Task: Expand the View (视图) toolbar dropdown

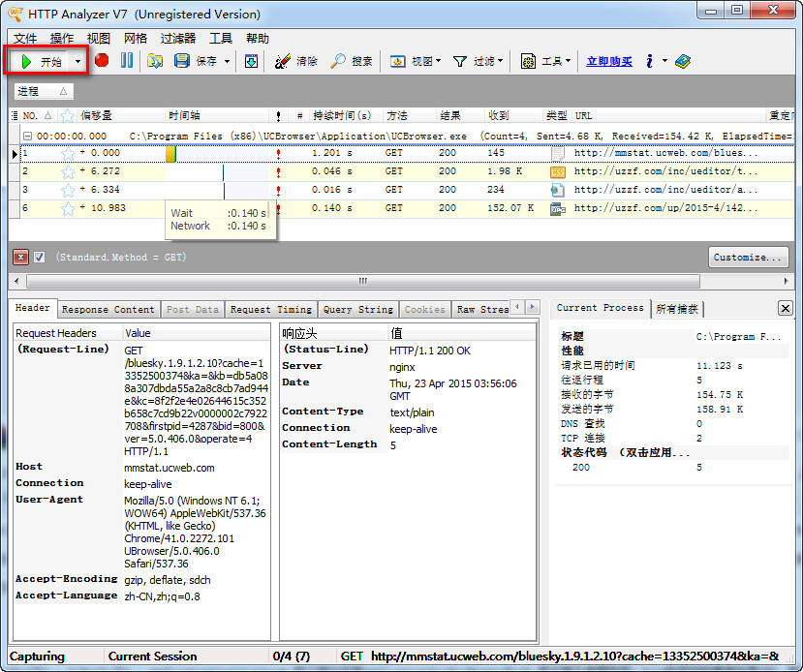Action: pos(438,61)
